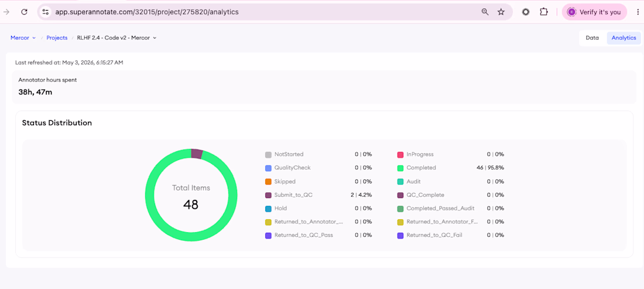Image resolution: width=644 pixels, height=289 pixels.
Task: Click the dark round extension icon
Action: click(526, 12)
